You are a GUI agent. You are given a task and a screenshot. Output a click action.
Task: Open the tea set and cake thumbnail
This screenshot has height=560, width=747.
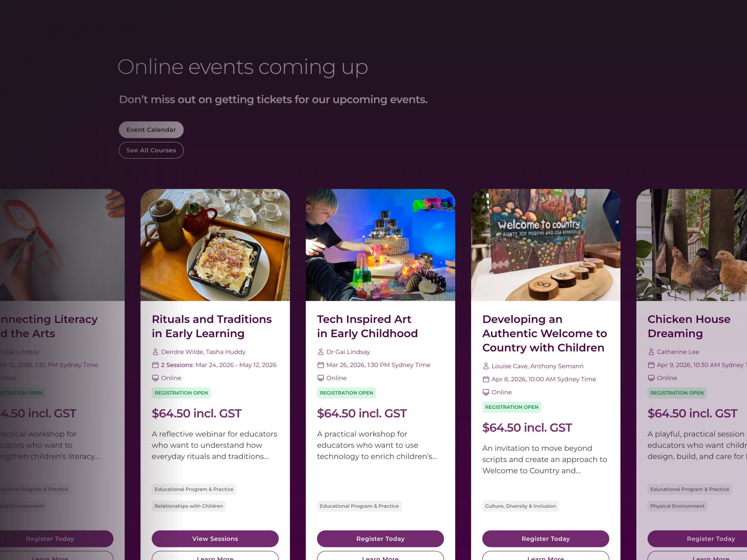[215, 245]
